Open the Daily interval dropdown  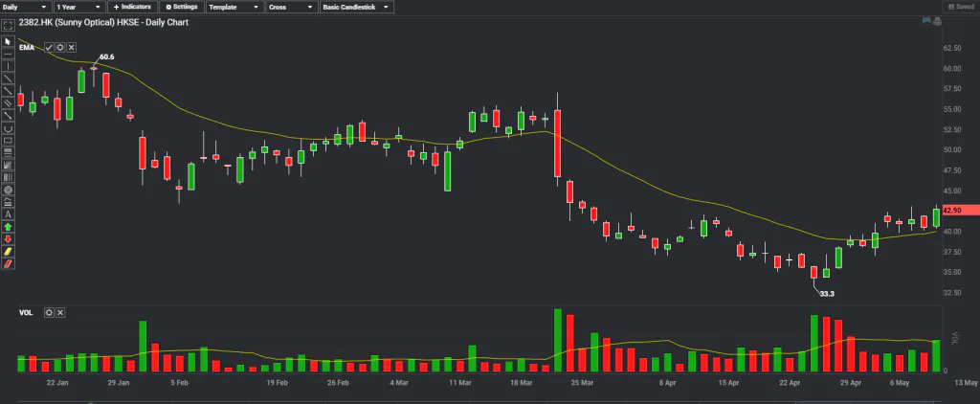[26, 7]
